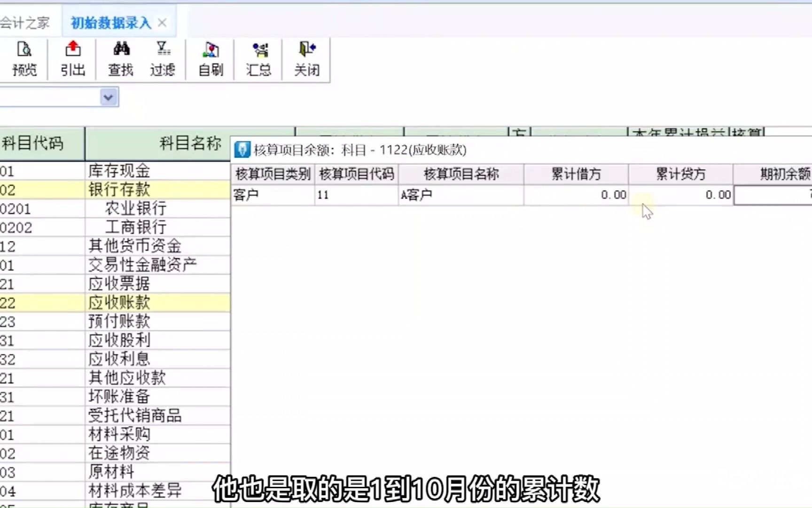Image resolution: width=812 pixels, height=508 pixels.
Task: Open the dropdown below the toolbar
Action: [109, 97]
